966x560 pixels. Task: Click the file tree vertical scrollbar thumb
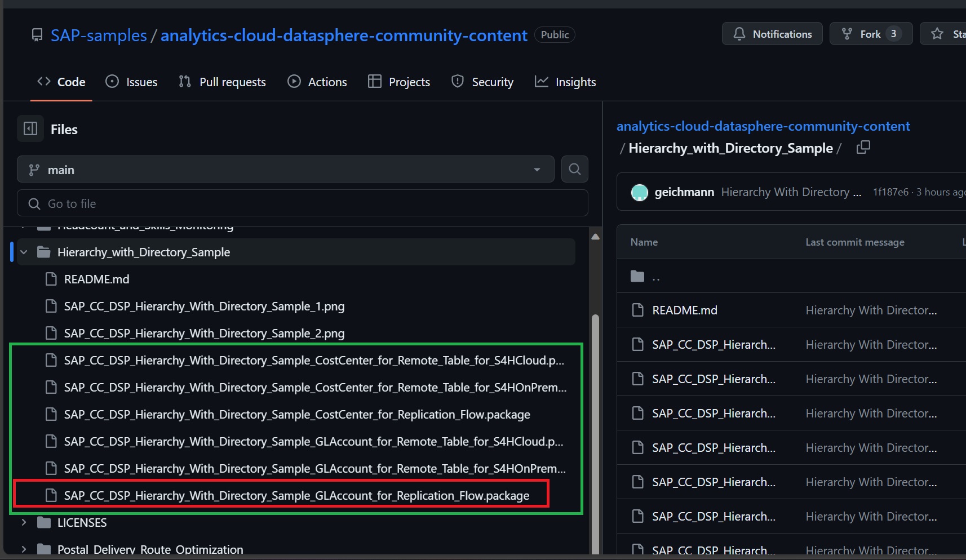click(595, 434)
